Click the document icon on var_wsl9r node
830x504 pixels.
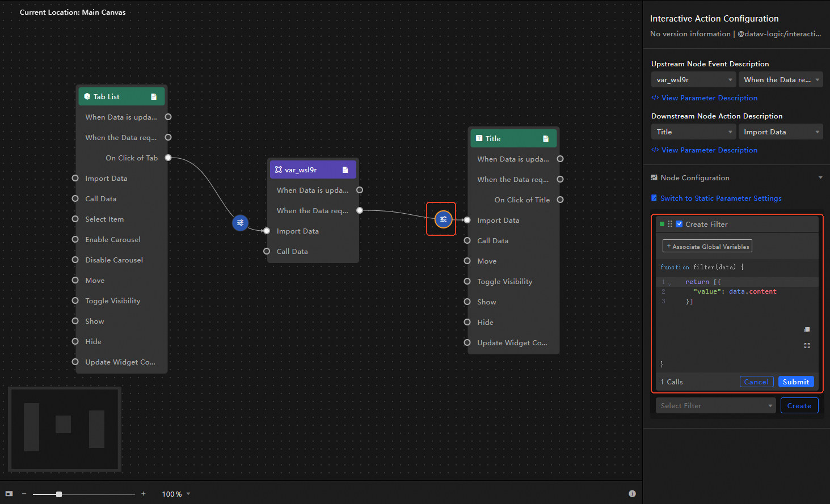(x=345, y=170)
